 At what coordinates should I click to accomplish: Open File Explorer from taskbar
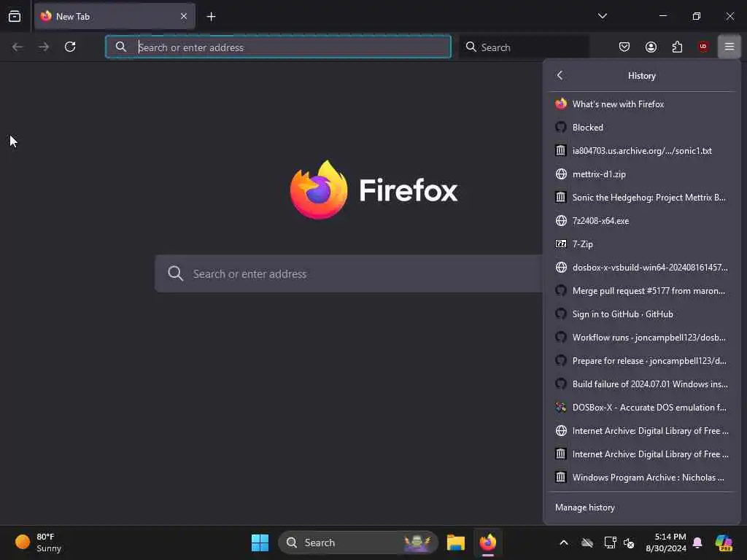point(455,542)
